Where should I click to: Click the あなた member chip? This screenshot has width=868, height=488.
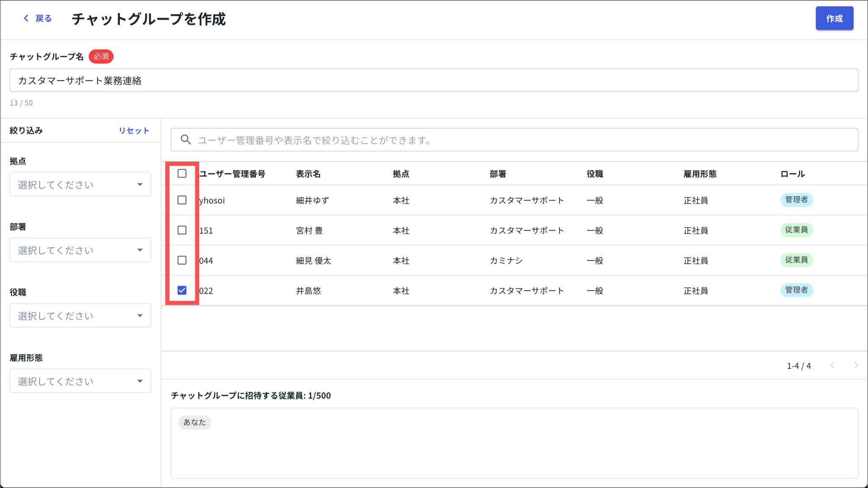point(195,422)
